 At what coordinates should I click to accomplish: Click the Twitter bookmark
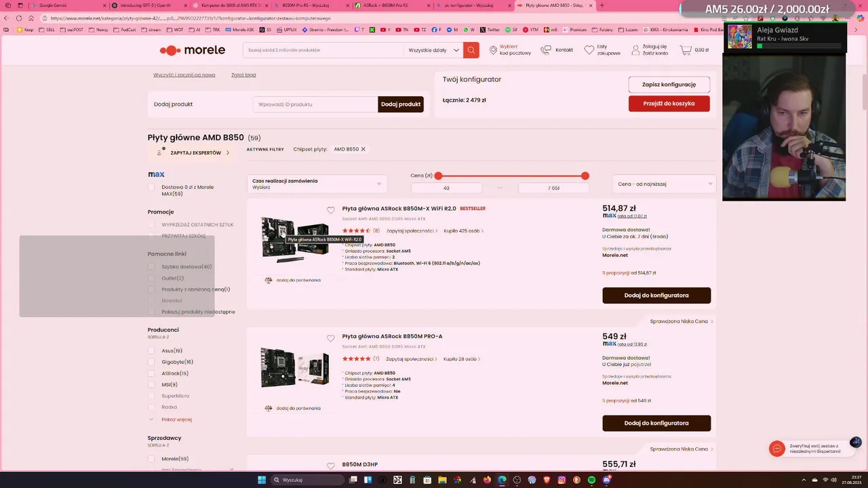point(490,30)
